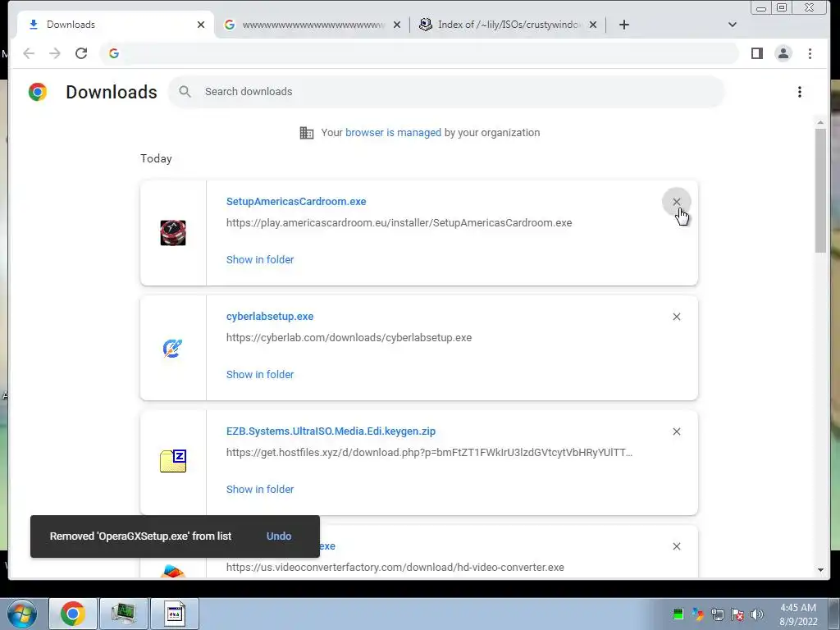Click the videoconverterfactory download URL text
Image resolution: width=840 pixels, height=630 pixels.
click(395, 567)
